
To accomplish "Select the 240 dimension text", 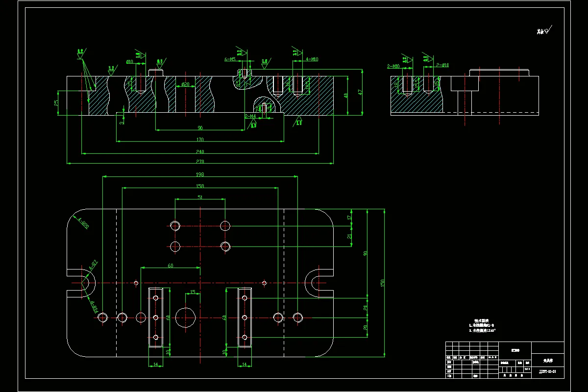I will point(200,152).
